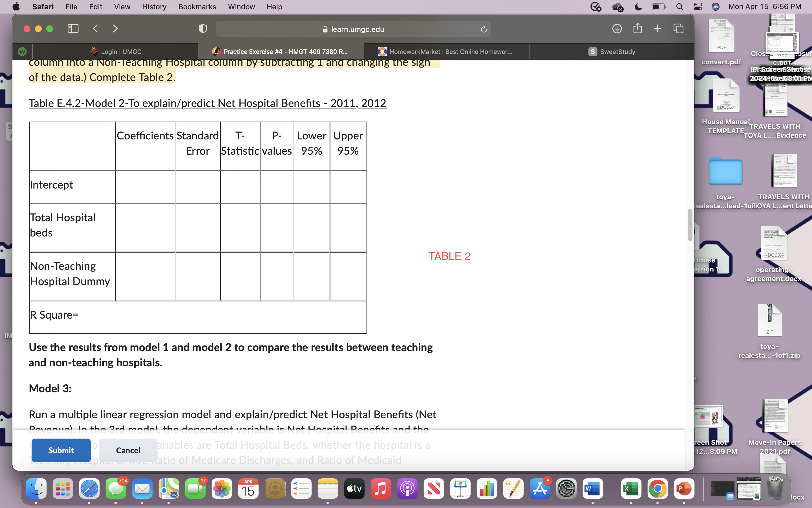Image resolution: width=812 pixels, height=508 pixels.
Task: Click the Non-Teaching Hospital Dummy row label
Action: pyautogui.click(x=70, y=273)
